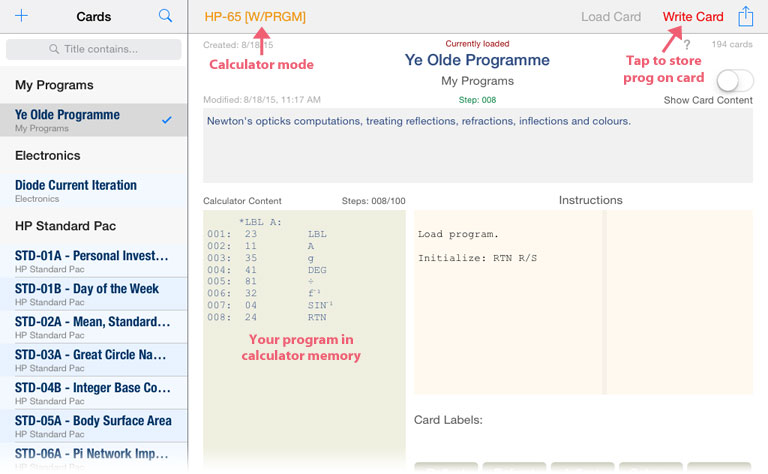Screen dimensions: 768x474
Task: Click the Instructions heading
Action: tap(591, 200)
